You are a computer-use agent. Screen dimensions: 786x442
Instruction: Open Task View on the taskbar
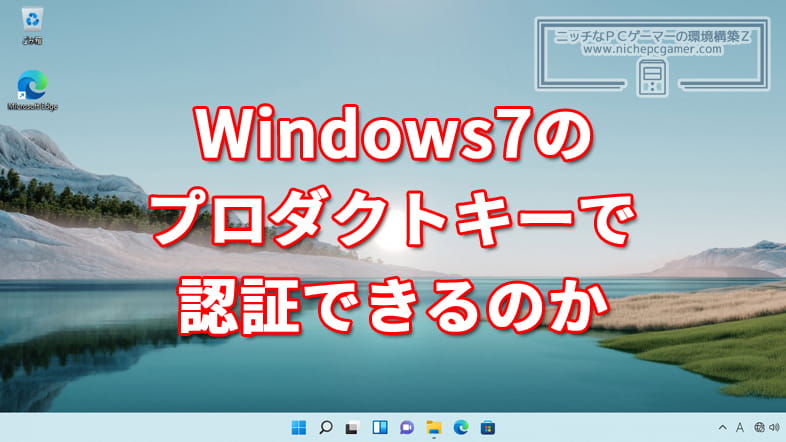point(352,427)
